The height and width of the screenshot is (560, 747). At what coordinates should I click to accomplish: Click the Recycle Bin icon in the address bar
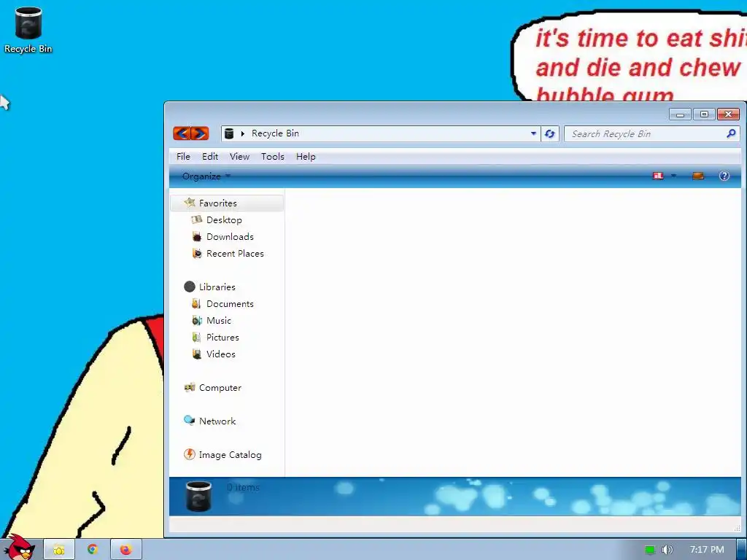229,133
